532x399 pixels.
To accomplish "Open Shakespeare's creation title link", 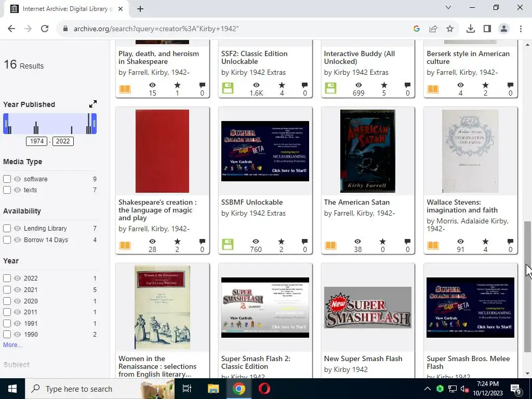I will (157, 210).
